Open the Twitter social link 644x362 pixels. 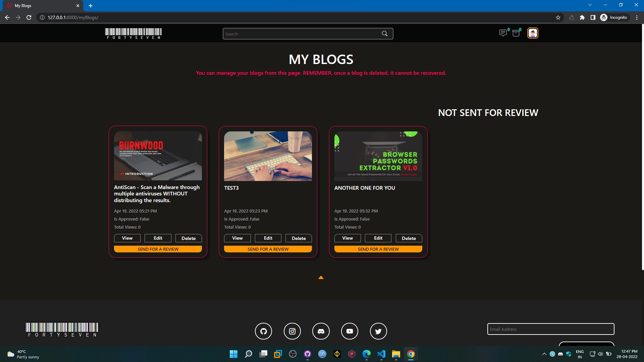coord(378,331)
